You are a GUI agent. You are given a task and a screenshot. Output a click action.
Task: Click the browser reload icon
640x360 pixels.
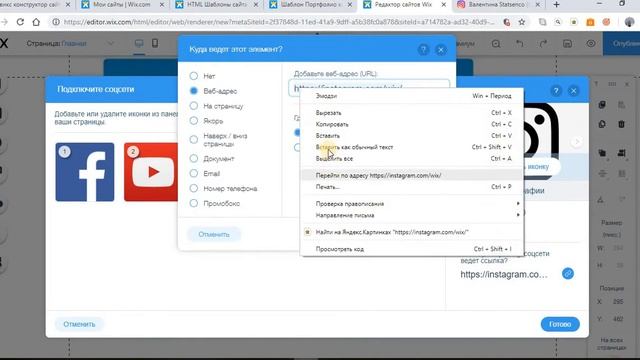[x=20, y=22]
